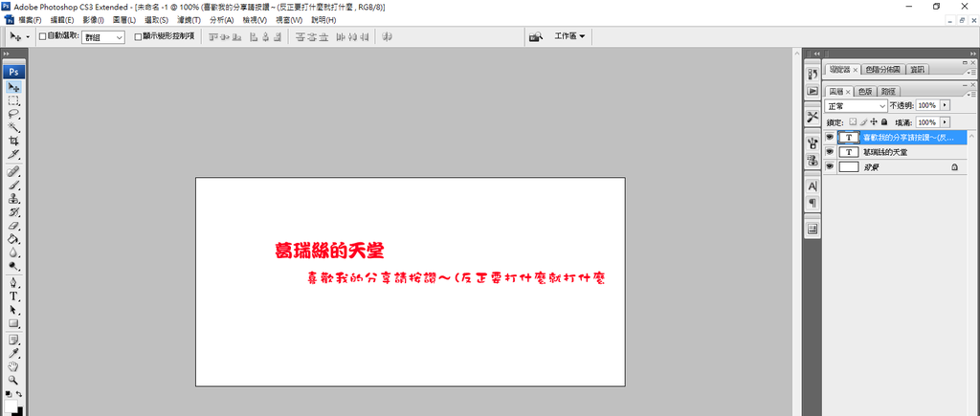Open the Navigator panel options menu
The width and height of the screenshot is (980, 416).
pyautogui.click(x=971, y=72)
